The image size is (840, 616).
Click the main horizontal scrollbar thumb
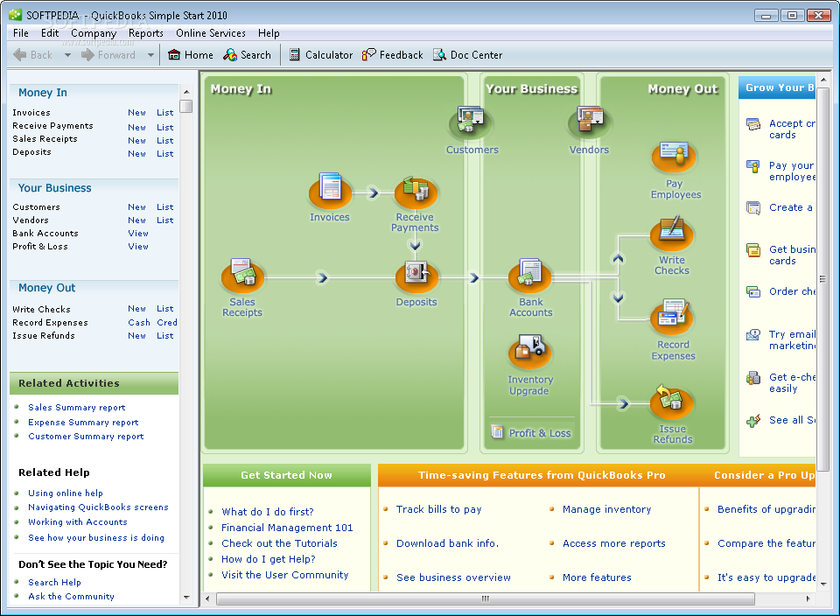[486, 598]
